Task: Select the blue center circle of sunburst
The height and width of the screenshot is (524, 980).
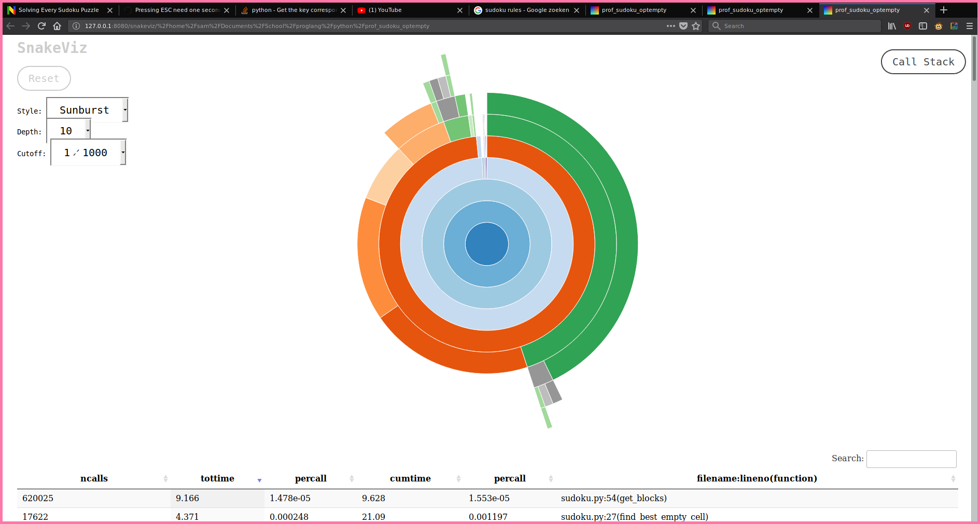Action: [486, 244]
